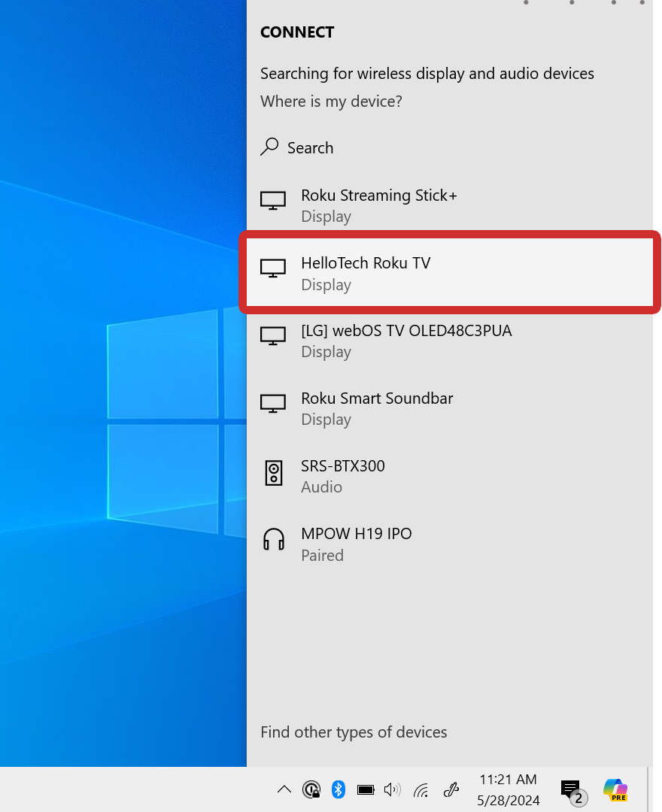The image size is (662, 812).
Task: Open the calendar via the taskbar clock
Action: coord(508,789)
